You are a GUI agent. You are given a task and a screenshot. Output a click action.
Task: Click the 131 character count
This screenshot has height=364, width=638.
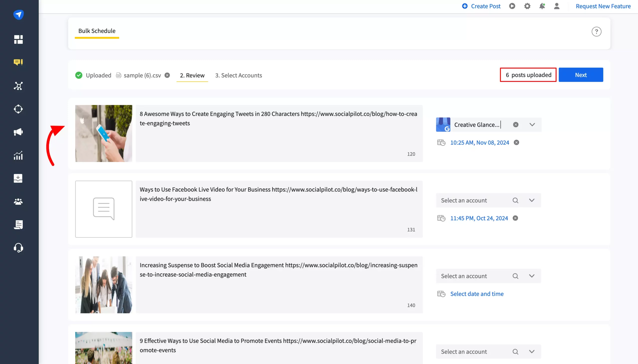411,229
